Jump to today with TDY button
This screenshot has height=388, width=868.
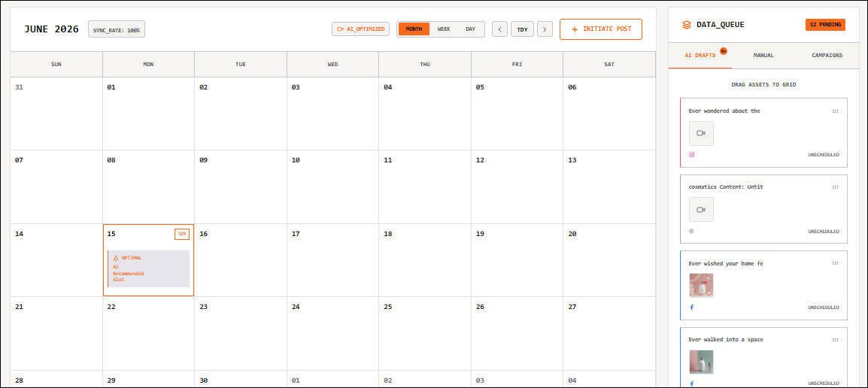522,29
